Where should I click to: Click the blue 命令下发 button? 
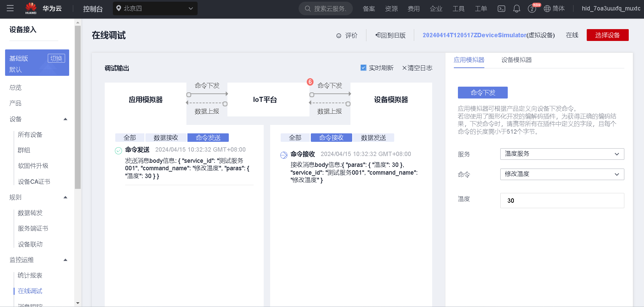point(483,93)
